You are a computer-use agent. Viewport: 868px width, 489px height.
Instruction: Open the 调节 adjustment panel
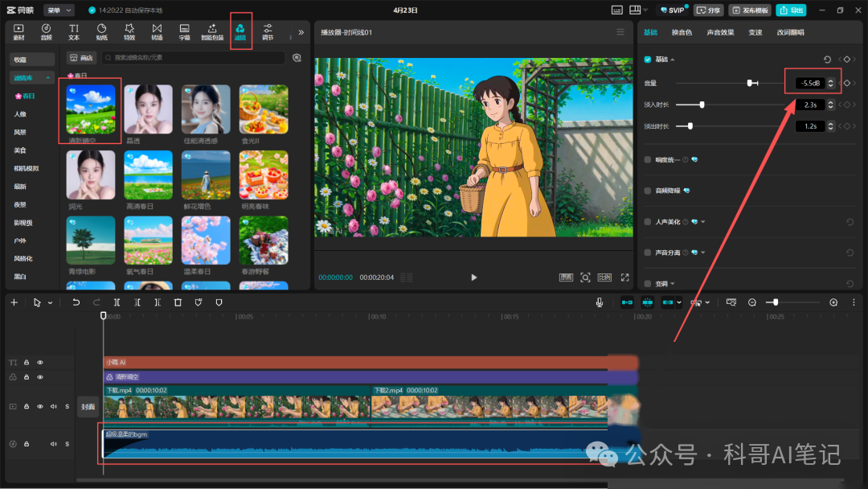pyautogui.click(x=268, y=32)
